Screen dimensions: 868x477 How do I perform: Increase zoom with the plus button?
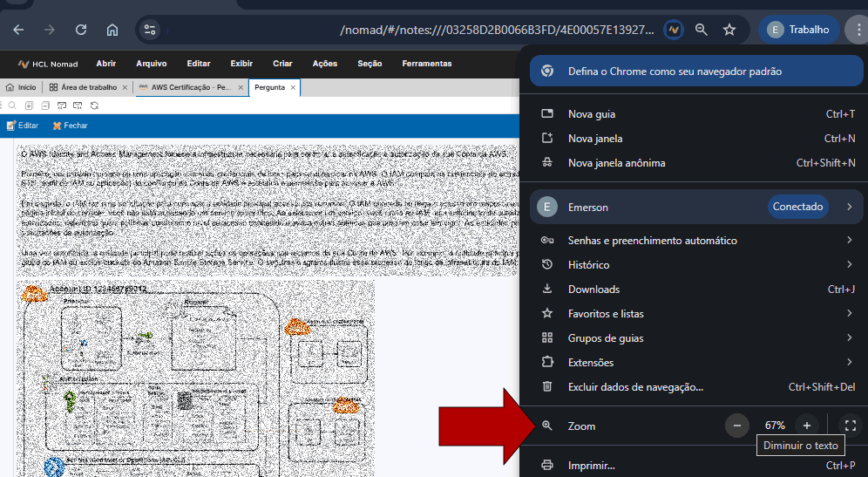[x=806, y=426]
